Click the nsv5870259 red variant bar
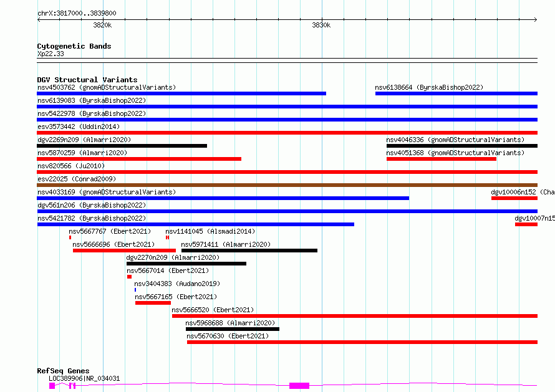This screenshot has height=392, width=555. point(139,159)
